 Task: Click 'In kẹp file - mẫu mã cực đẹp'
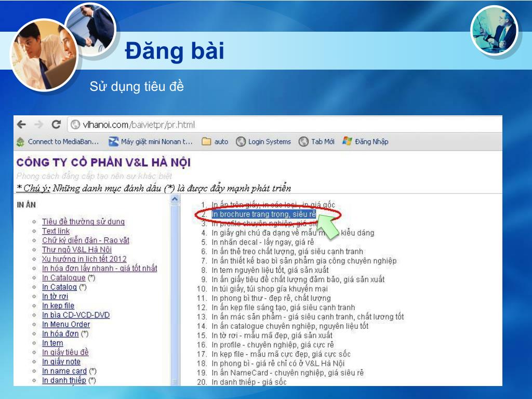(281, 354)
